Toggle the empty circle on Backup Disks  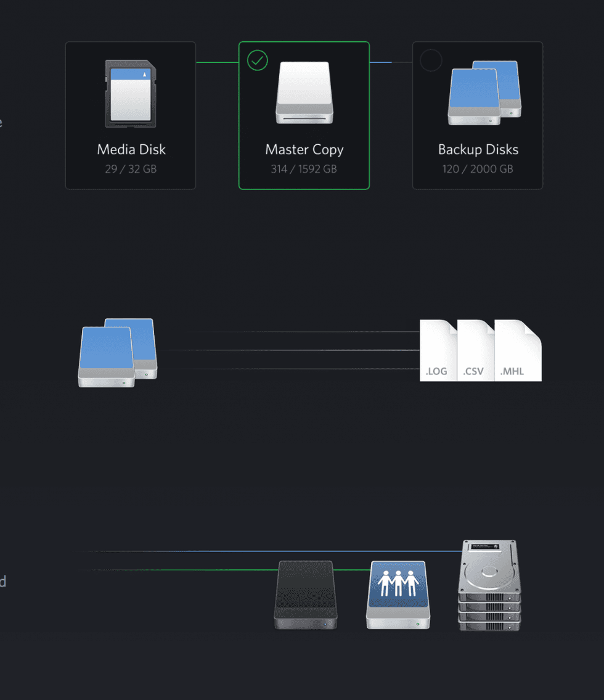(x=431, y=60)
